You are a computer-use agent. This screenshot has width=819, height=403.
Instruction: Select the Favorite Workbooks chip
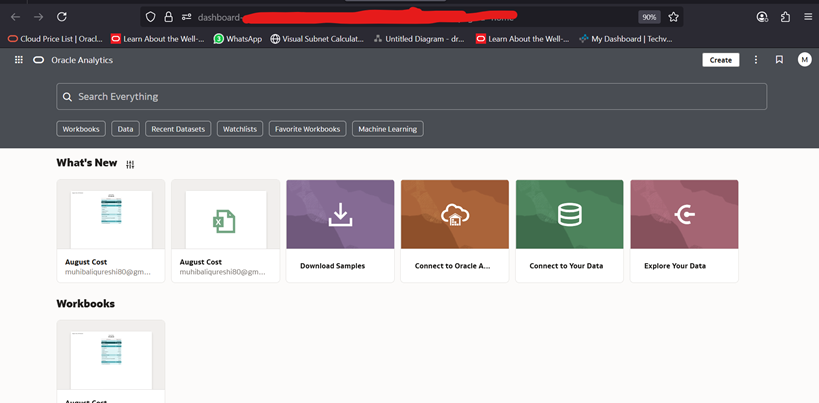(x=307, y=129)
